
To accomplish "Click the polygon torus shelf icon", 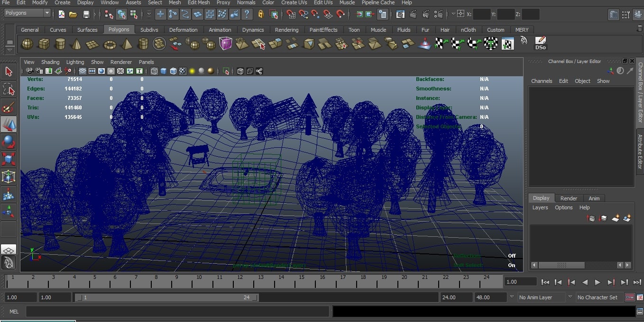I will tap(110, 45).
